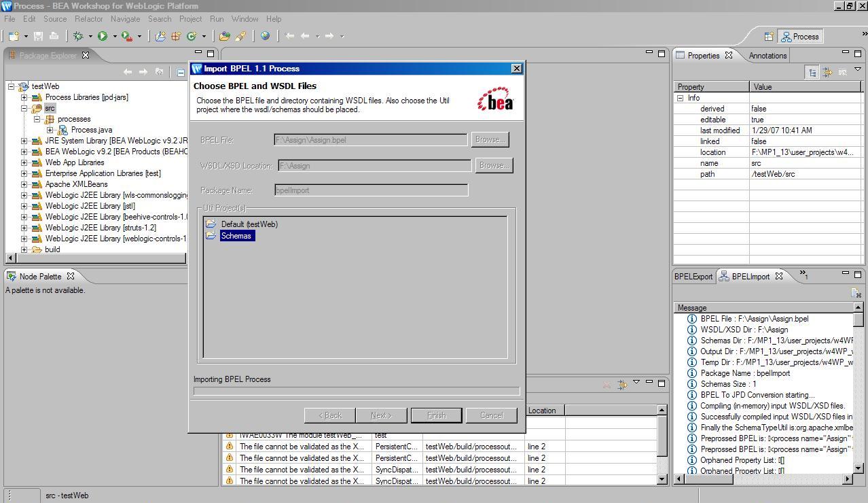Screen dimensions: 868x503
Task: Click the Package Explorer horizontal scrollbar
Action: click(96, 258)
